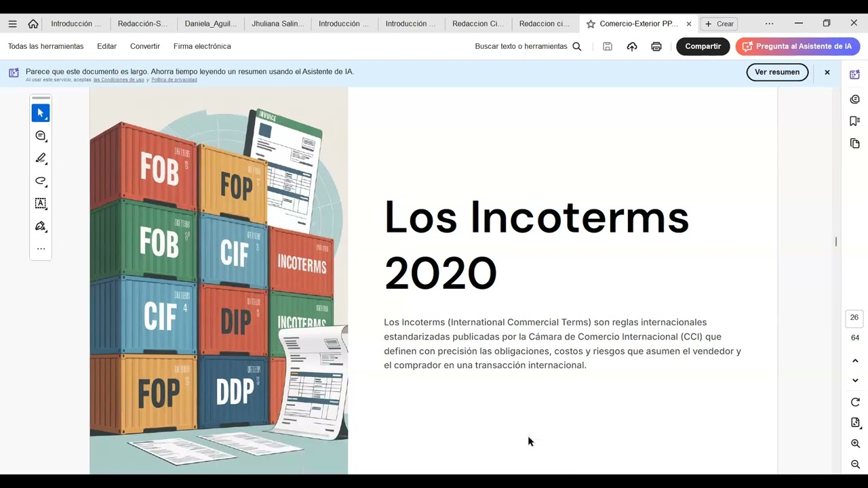Save the document with the disk icon
Image resolution: width=868 pixels, height=488 pixels.
pyautogui.click(x=608, y=47)
